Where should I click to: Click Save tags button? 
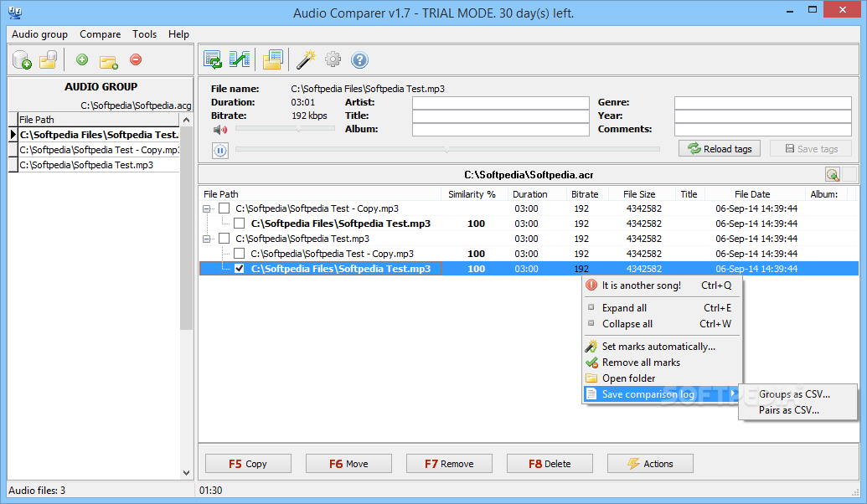point(811,149)
